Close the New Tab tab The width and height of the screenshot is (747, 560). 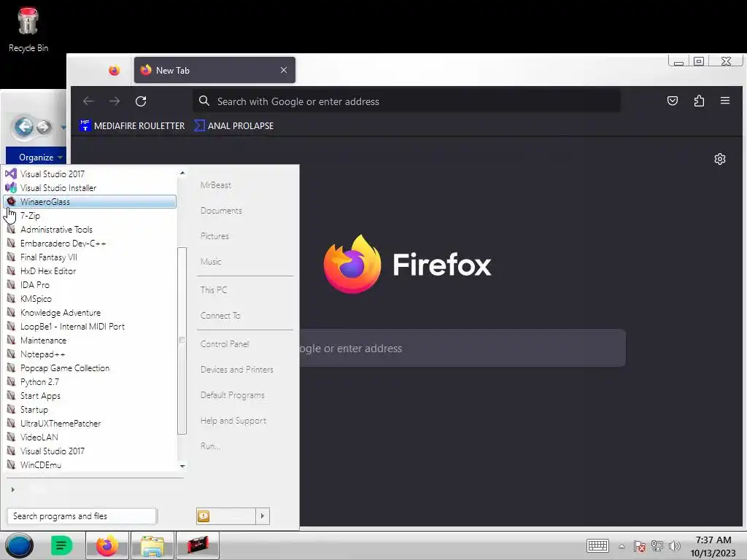click(284, 70)
